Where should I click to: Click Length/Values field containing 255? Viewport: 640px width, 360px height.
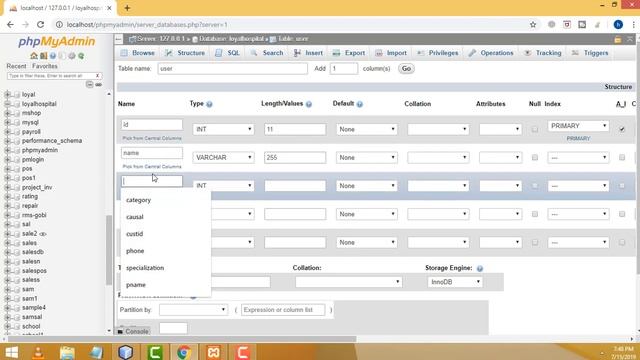tap(295, 158)
